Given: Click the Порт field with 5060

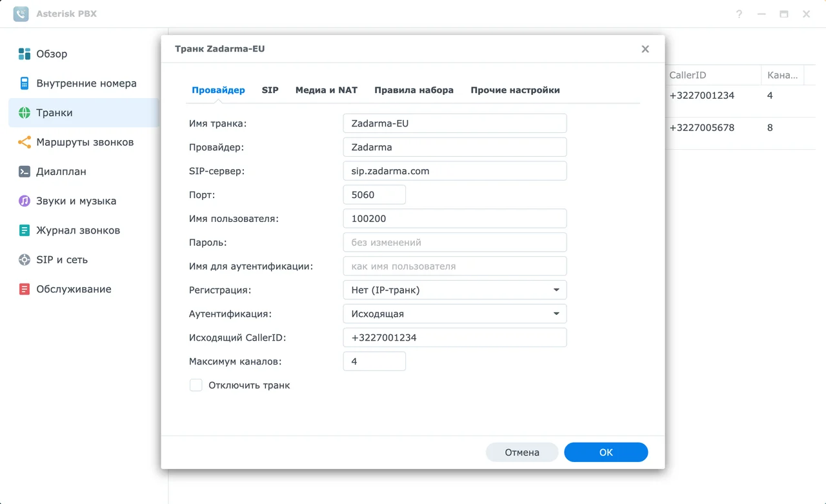Looking at the screenshot, I should click(x=374, y=195).
